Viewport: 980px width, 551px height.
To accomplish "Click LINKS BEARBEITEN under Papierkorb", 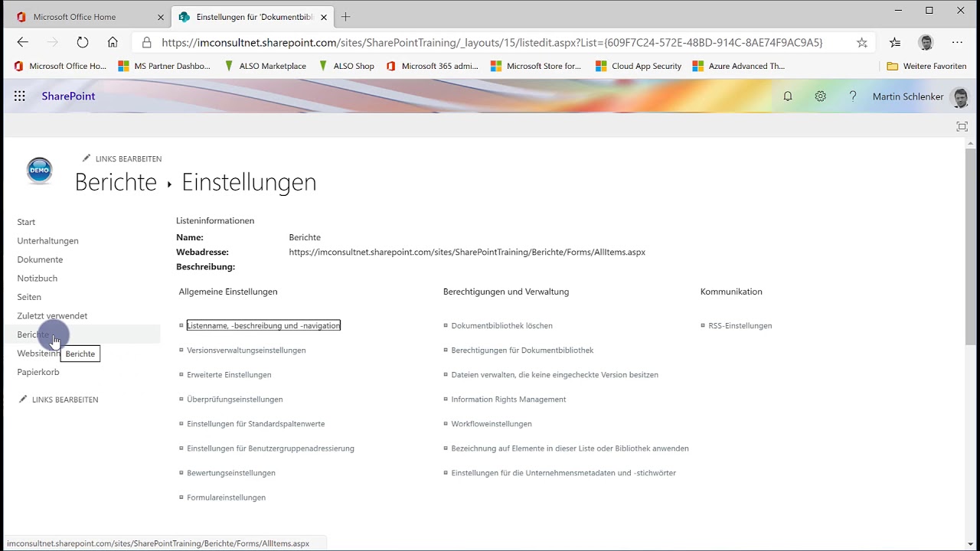I will click(58, 399).
